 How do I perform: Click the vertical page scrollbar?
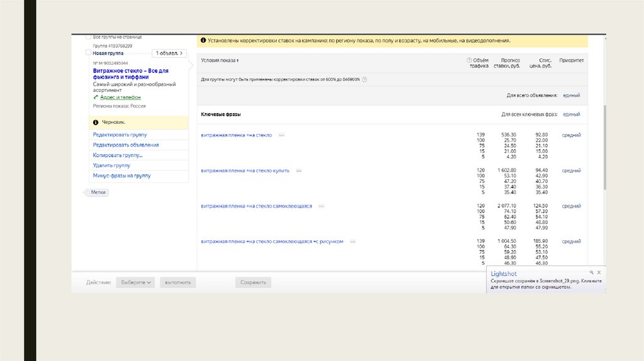604,145
